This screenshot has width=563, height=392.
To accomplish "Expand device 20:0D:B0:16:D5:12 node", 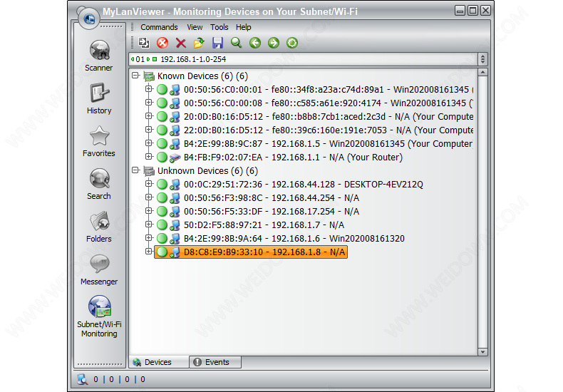I will click(x=149, y=116).
